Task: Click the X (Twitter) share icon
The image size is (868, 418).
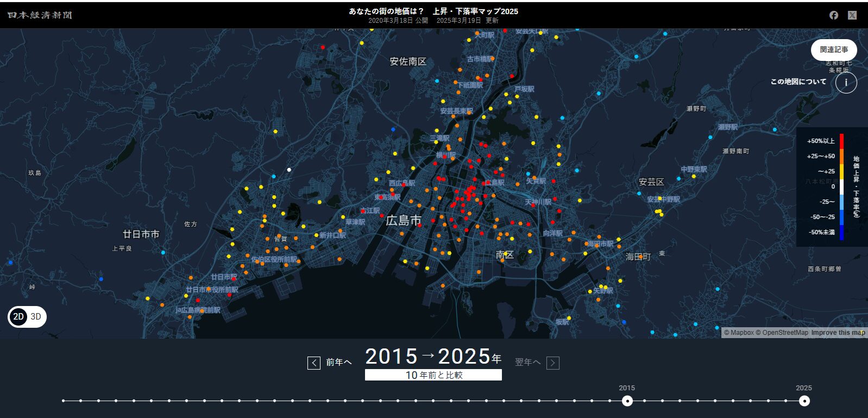Action: click(x=852, y=15)
